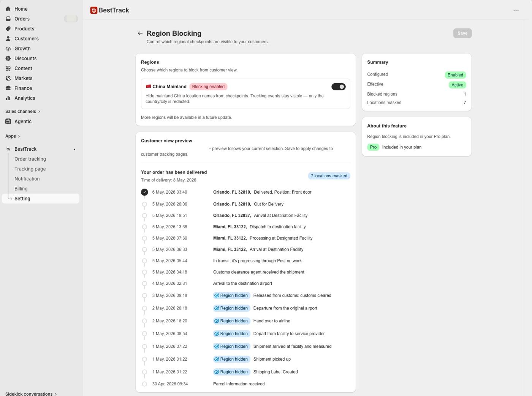
Task: Click the Content image icon
Action: pos(8,68)
